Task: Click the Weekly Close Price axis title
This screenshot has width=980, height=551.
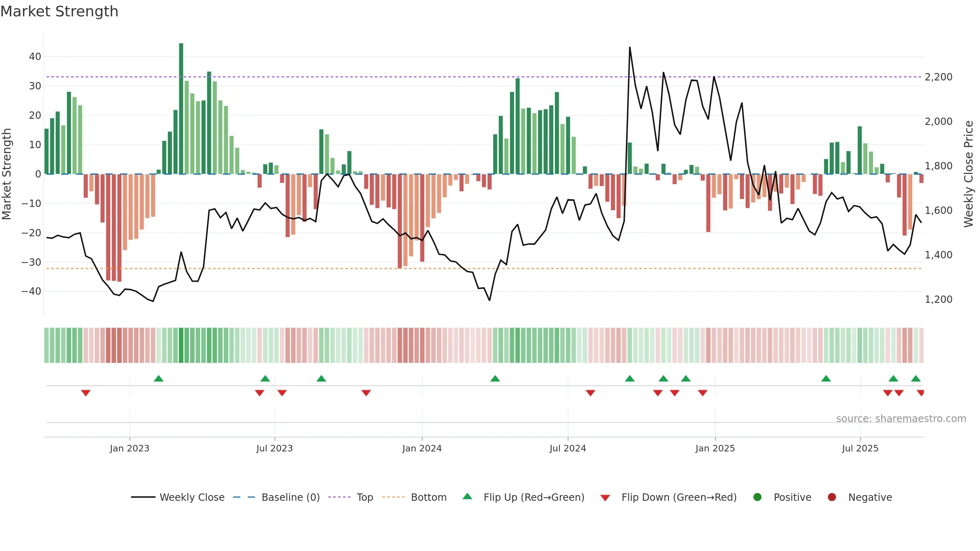Action: tap(968, 174)
